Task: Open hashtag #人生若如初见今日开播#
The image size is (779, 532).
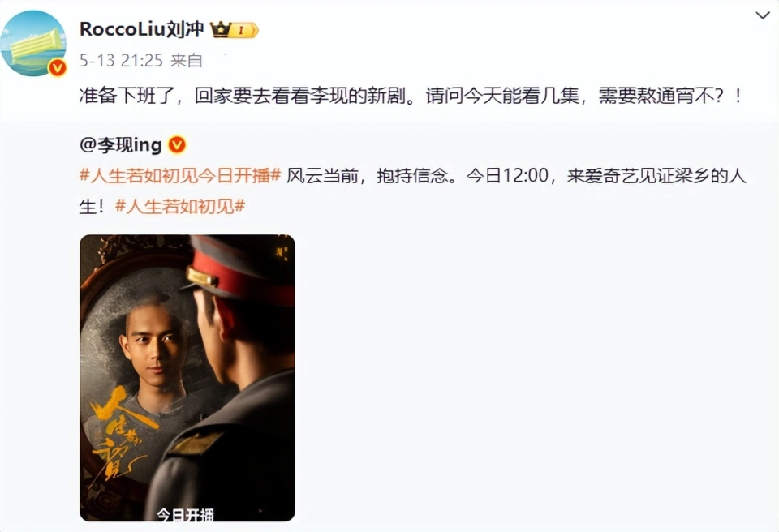Action: tap(180, 176)
